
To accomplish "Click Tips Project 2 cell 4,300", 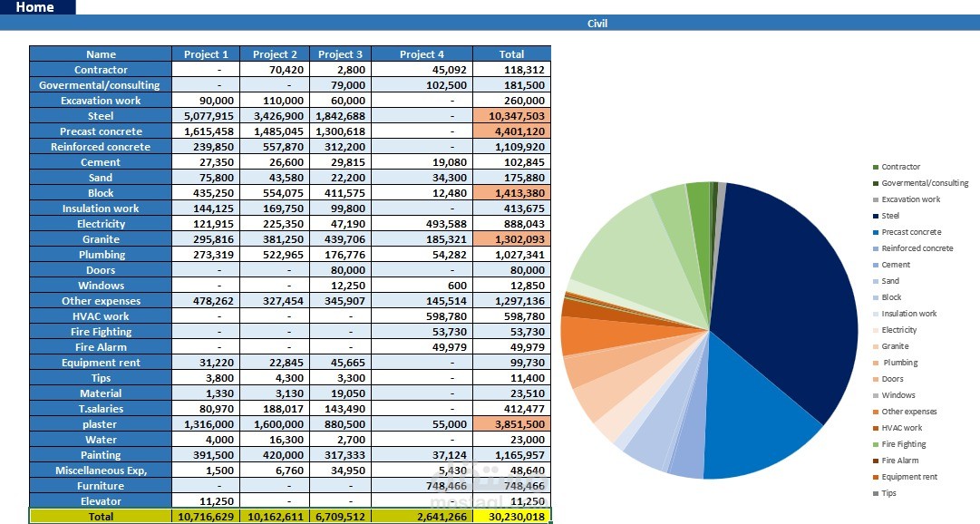I will pos(275,378).
